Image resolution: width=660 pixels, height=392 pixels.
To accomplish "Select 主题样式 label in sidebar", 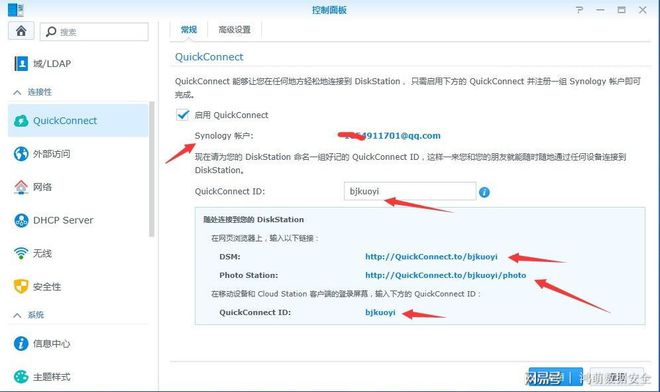I will pos(52,377).
